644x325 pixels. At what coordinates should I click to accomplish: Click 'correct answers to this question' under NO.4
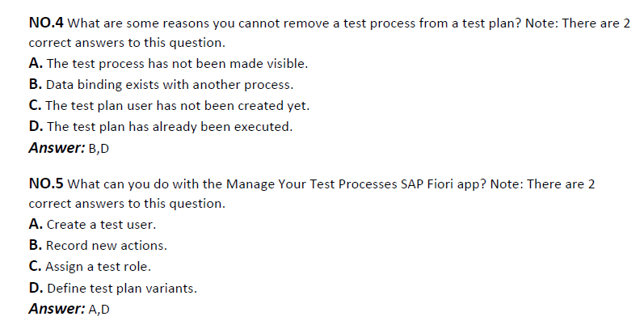[x=127, y=43]
